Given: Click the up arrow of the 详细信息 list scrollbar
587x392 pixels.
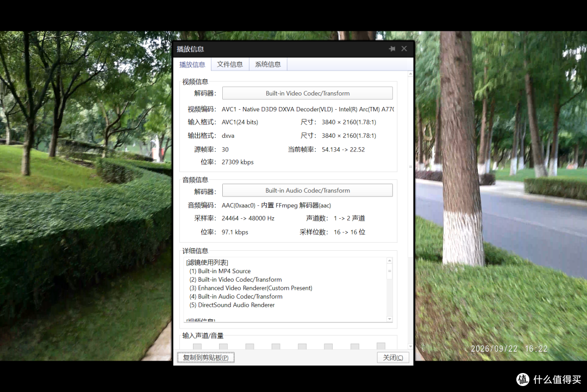Looking at the screenshot, I should [x=390, y=261].
